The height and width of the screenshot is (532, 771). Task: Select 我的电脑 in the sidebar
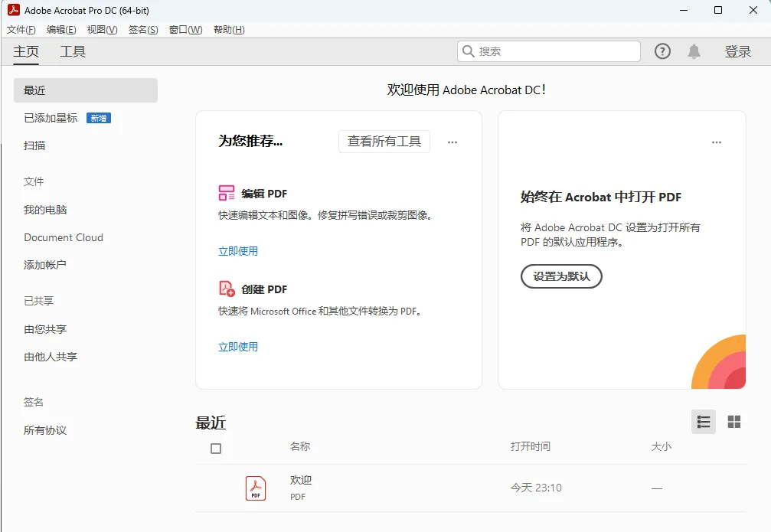point(45,210)
